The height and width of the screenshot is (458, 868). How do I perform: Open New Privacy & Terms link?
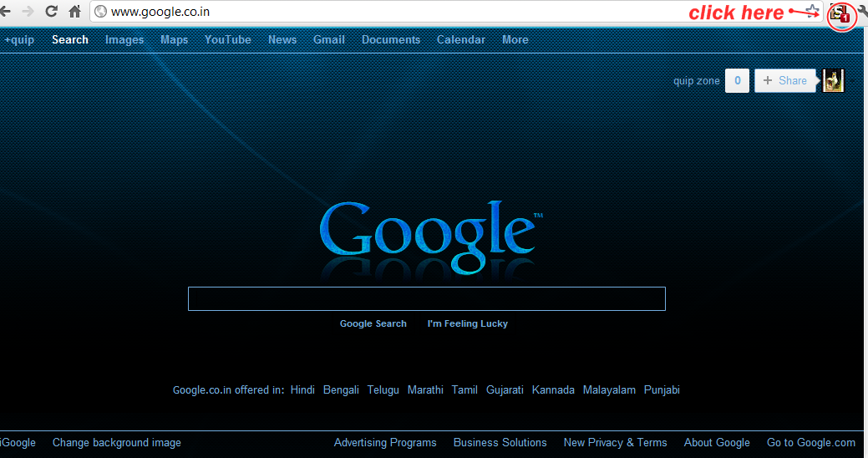[615, 442]
